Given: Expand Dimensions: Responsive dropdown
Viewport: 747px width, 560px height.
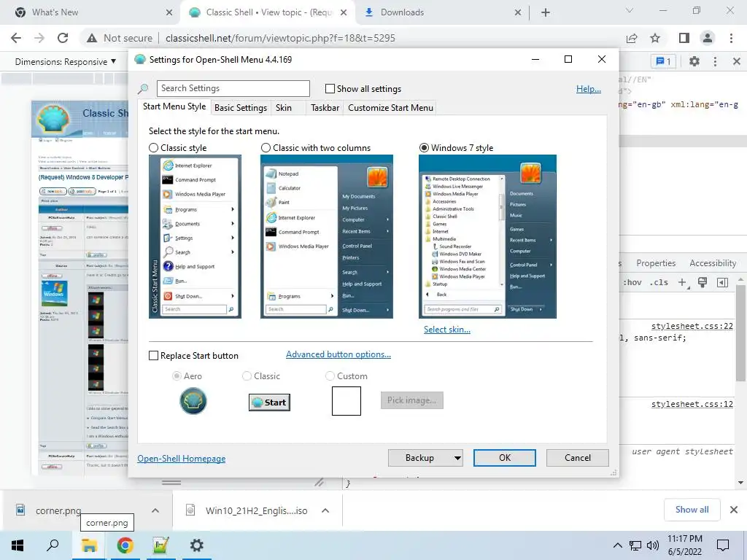Looking at the screenshot, I should coord(66,61).
